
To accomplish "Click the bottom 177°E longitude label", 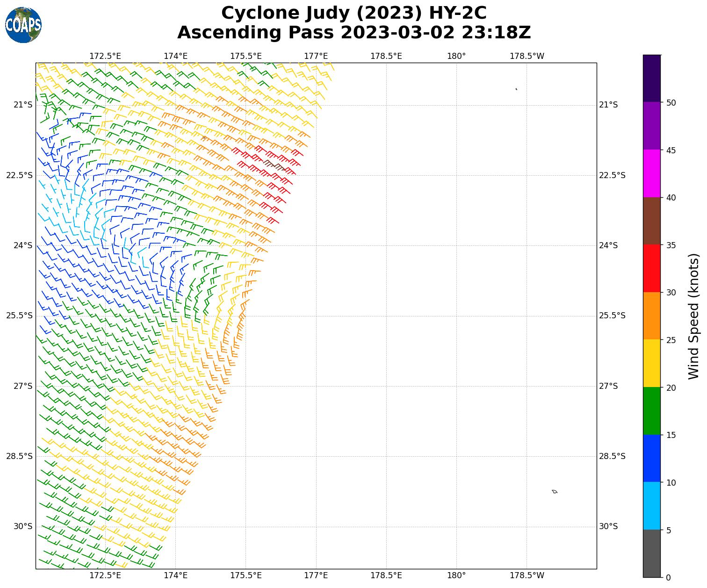I will (316, 575).
